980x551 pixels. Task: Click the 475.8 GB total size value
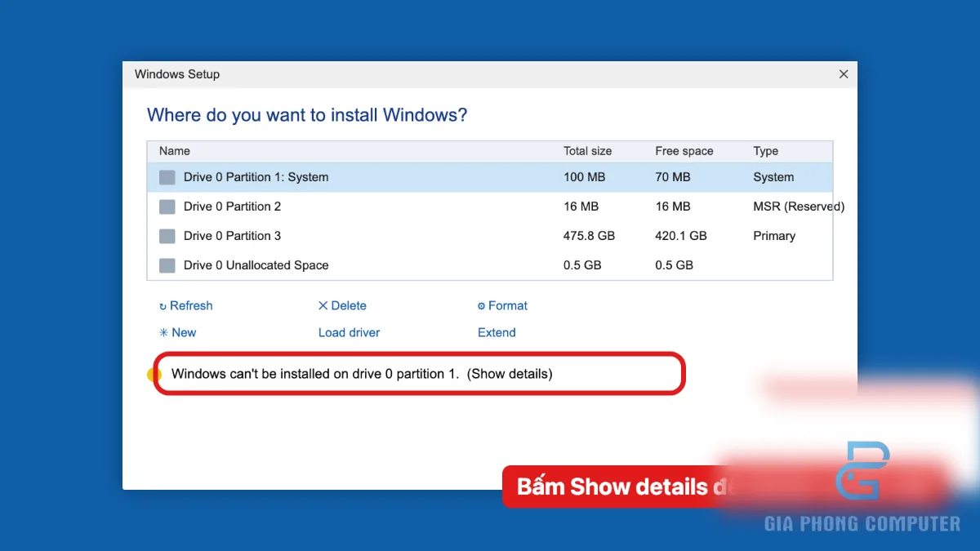[x=589, y=236]
